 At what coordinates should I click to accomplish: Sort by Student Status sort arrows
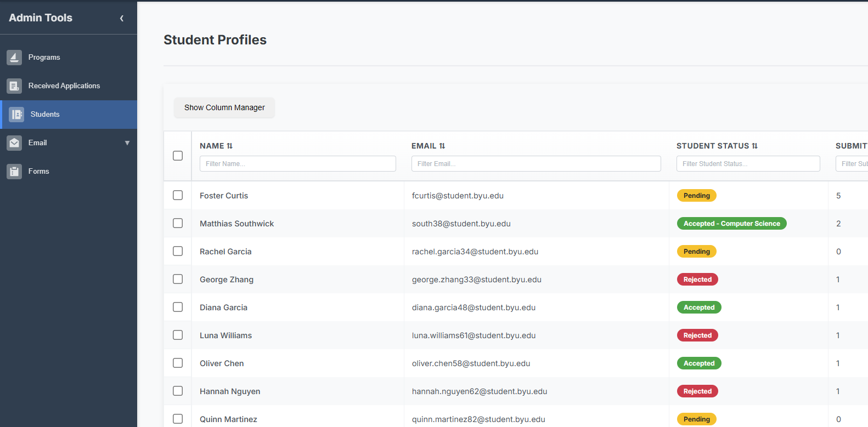point(755,146)
